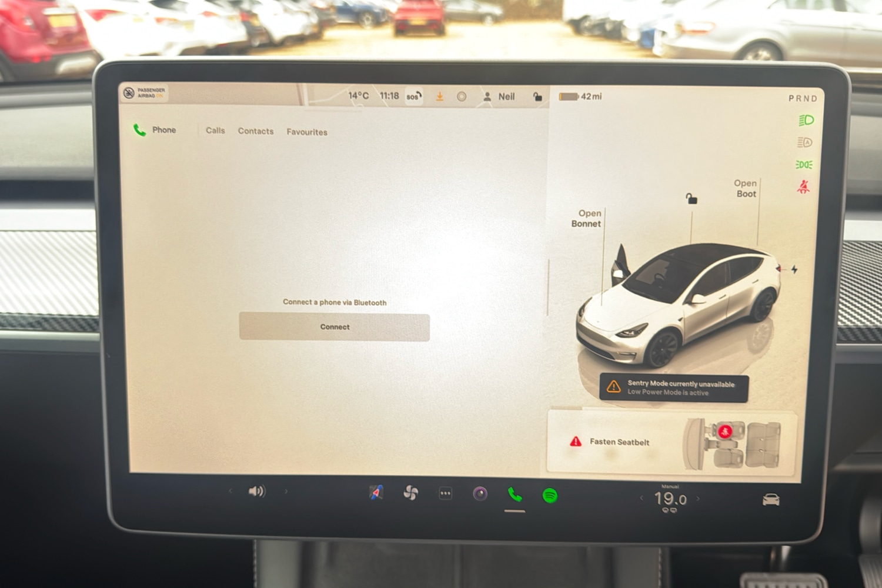Open the Maps navigation app icon
Image resolution: width=882 pixels, height=588 pixels.
pyautogui.click(x=376, y=493)
